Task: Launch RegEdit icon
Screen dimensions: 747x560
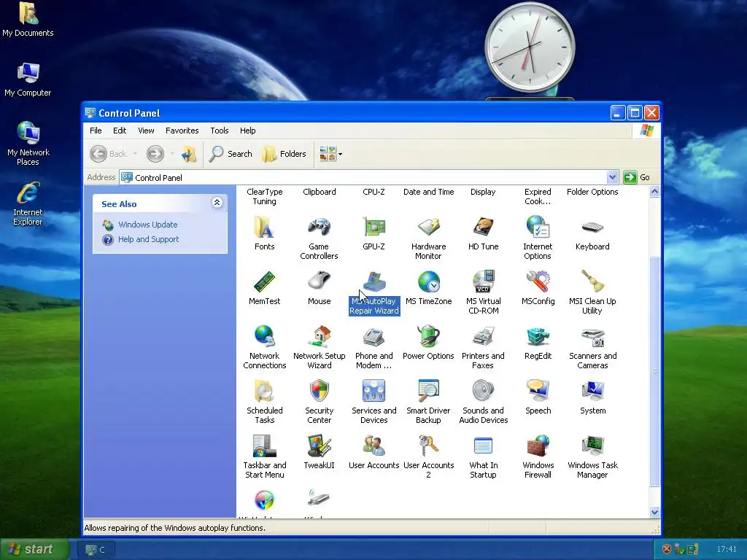Action: (538, 337)
